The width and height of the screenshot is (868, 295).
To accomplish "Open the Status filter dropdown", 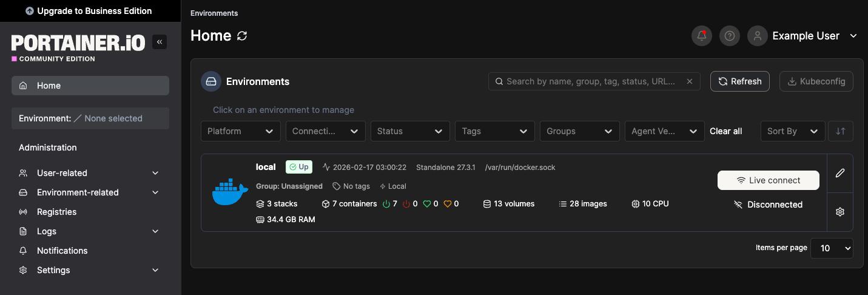I will [410, 131].
